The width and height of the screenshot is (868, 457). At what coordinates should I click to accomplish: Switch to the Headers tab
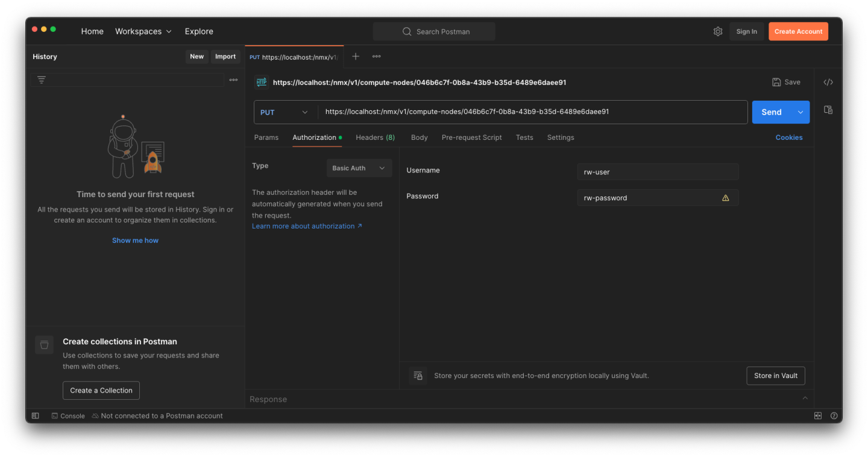[x=374, y=137]
